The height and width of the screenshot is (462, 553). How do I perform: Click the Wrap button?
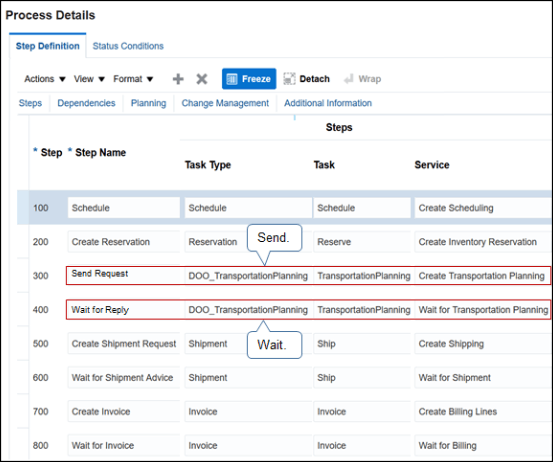click(x=362, y=79)
